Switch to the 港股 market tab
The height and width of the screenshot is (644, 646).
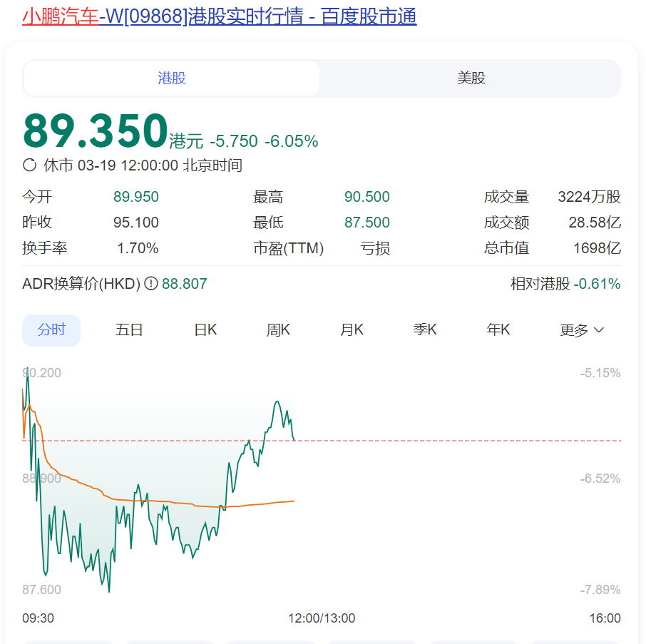pyautogui.click(x=172, y=78)
